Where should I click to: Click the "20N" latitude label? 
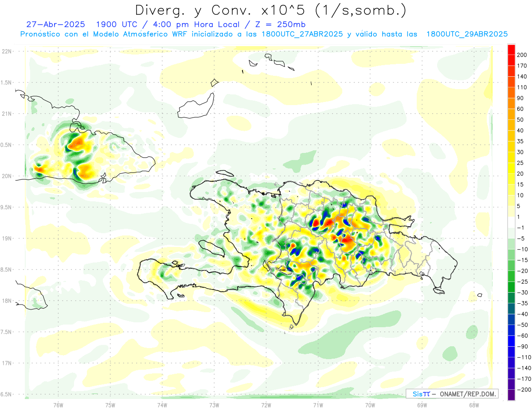pos(6,176)
